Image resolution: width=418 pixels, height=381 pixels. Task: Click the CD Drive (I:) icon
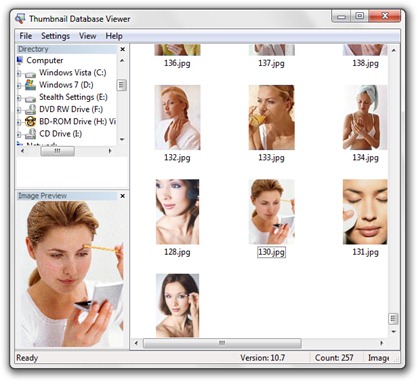(30, 134)
